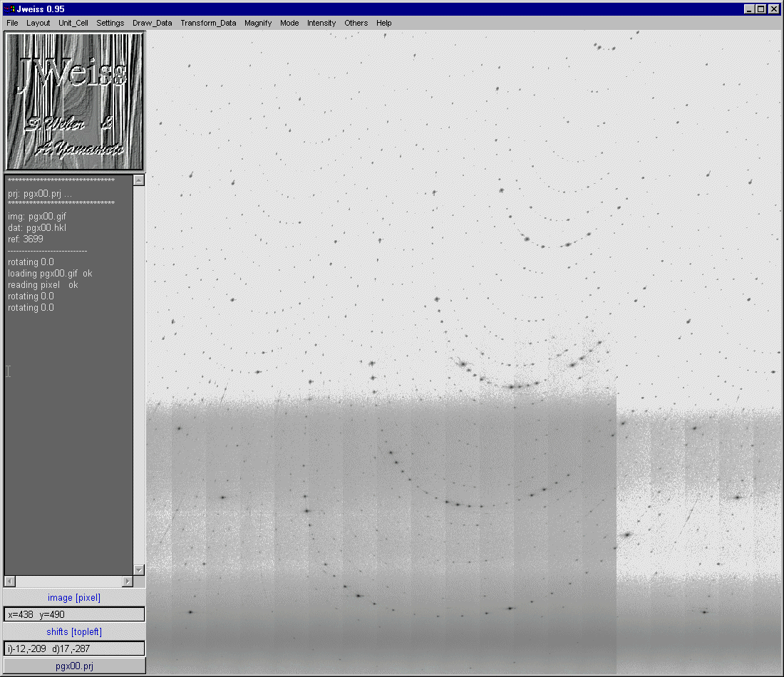Click the JWeiss logo image
Viewport: 784px width, 677px height.
74,101
